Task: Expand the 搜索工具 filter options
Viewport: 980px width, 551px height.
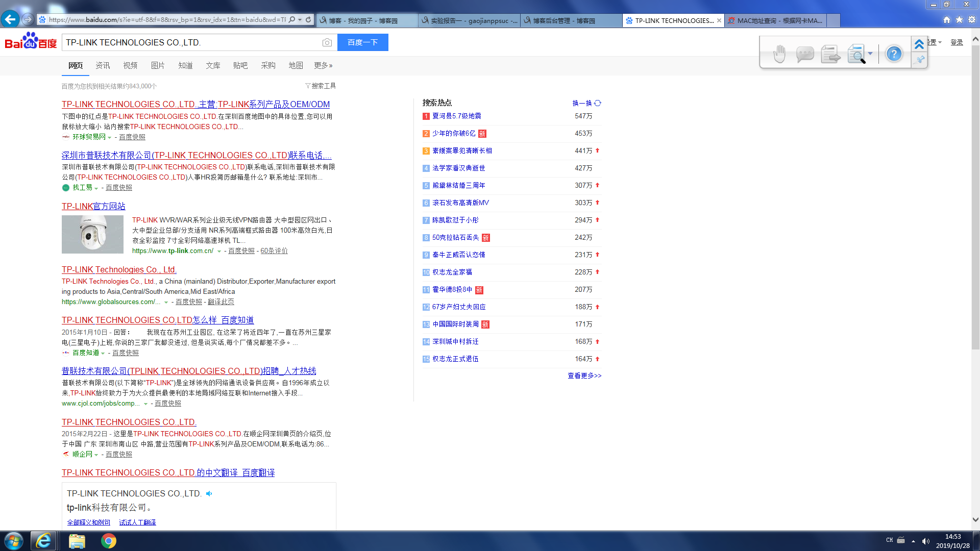Action: pyautogui.click(x=321, y=86)
